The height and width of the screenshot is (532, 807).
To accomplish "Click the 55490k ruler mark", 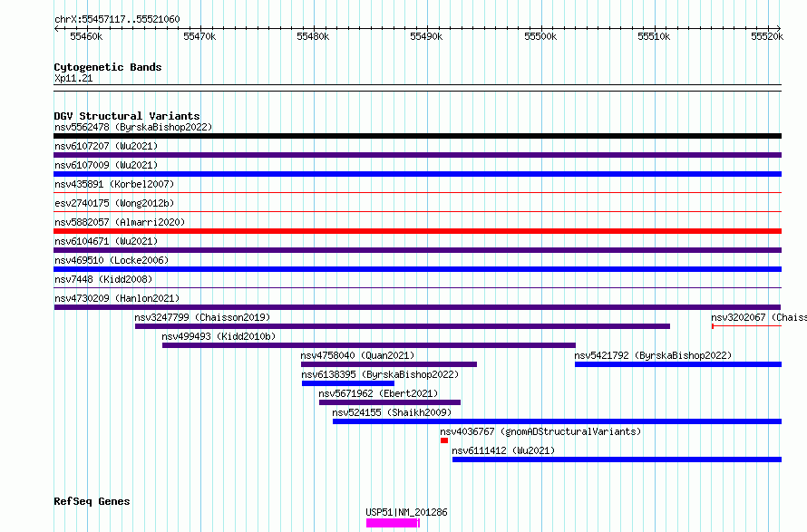I will (427, 36).
